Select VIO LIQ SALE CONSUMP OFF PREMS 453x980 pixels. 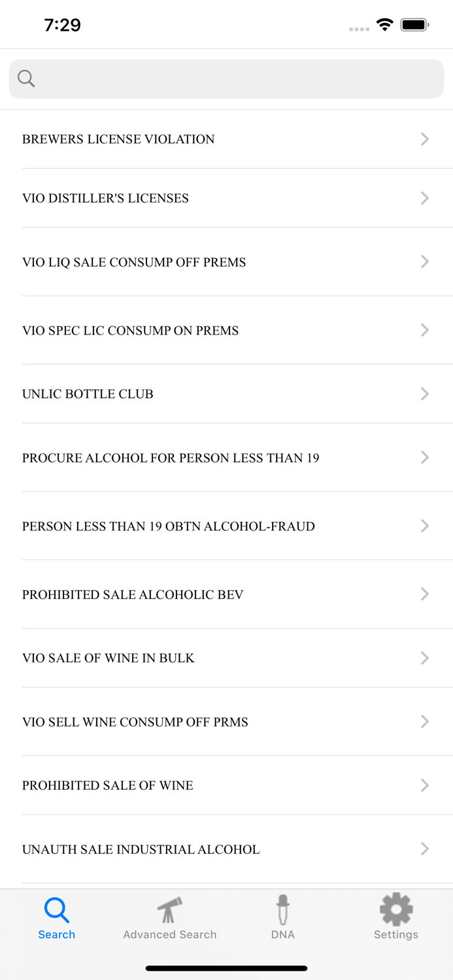click(134, 263)
